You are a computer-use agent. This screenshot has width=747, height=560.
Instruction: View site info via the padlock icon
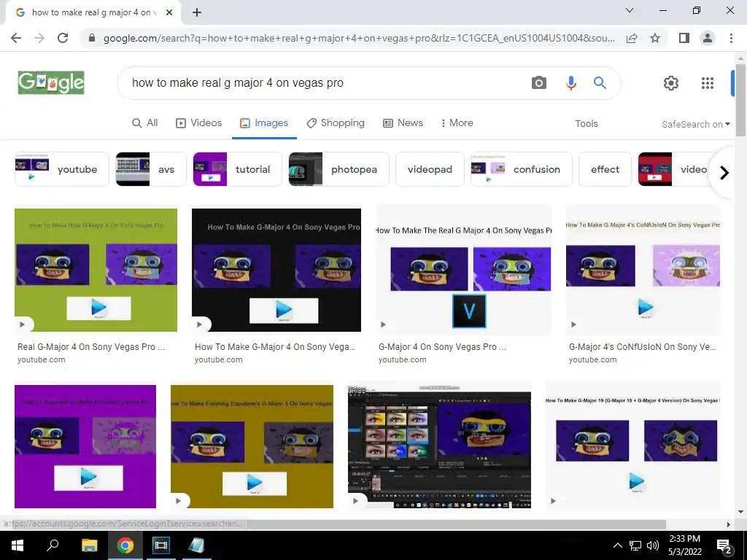[x=92, y=38]
